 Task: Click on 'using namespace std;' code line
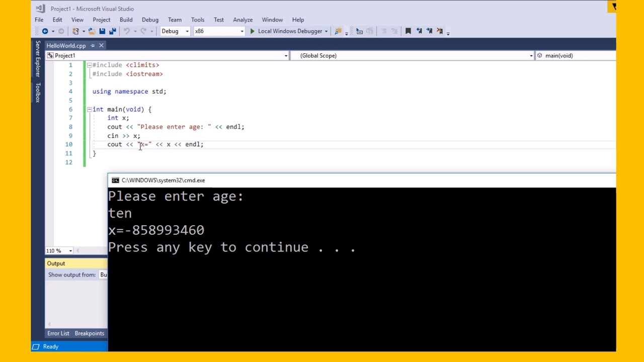pos(129,92)
